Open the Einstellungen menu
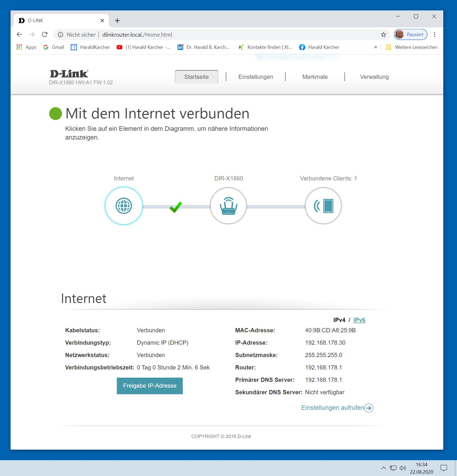 [x=256, y=77]
